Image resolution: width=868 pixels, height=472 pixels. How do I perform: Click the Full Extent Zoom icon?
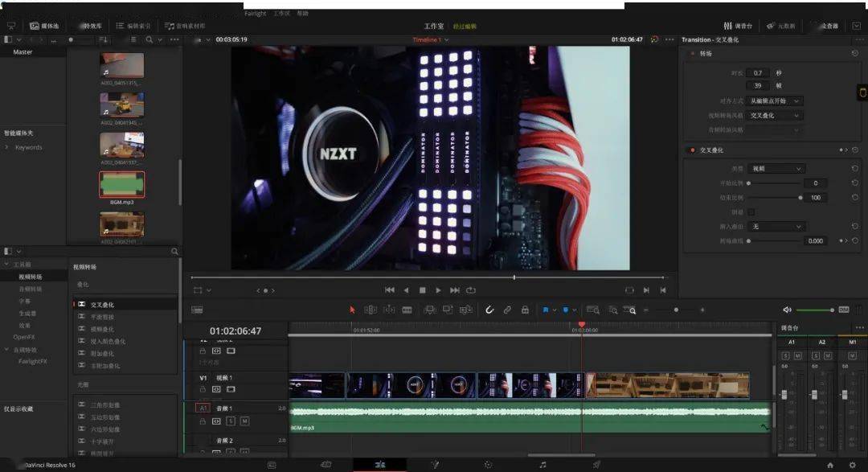[x=593, y=310]
